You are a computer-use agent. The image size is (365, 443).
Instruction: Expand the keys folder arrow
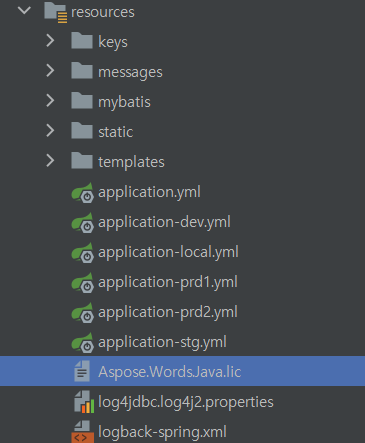point(50,41)
